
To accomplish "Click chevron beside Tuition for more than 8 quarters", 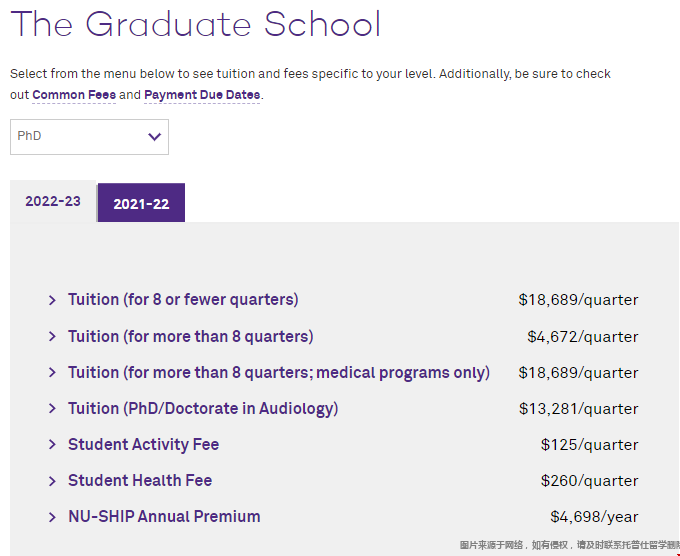I will pyautogui.click(x=52, y=336).
